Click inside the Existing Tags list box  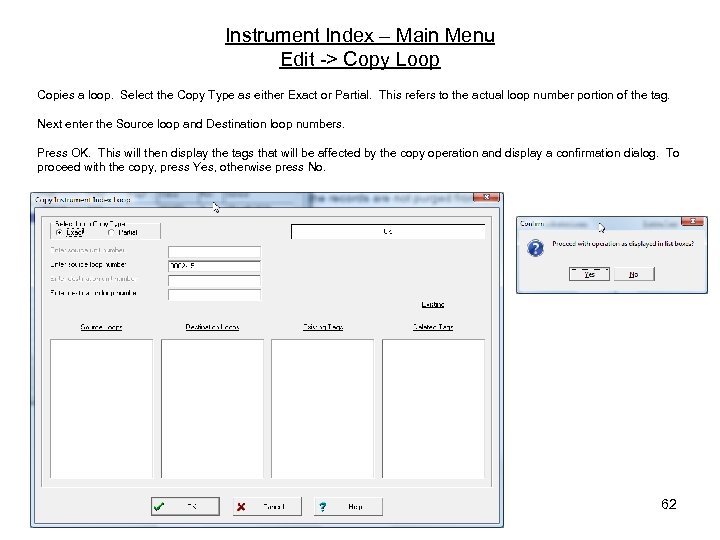(x=322, y=409)
